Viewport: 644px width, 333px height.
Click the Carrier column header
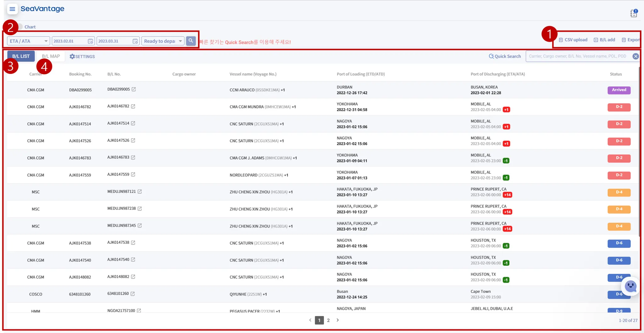point(36,74)
